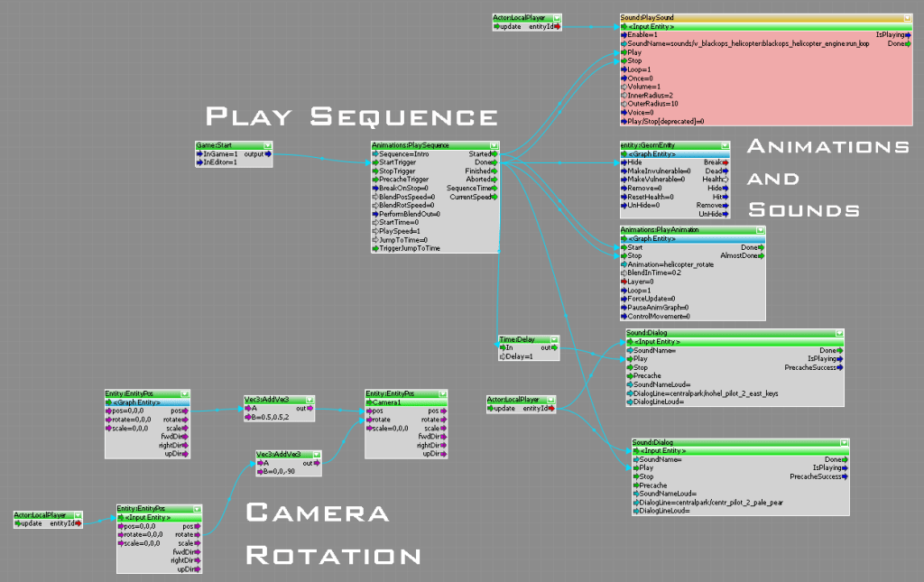Open the Sound:PlaySound node header dropdown arrow
Viewport: 924px width, 582px height.
pos(908,18)
